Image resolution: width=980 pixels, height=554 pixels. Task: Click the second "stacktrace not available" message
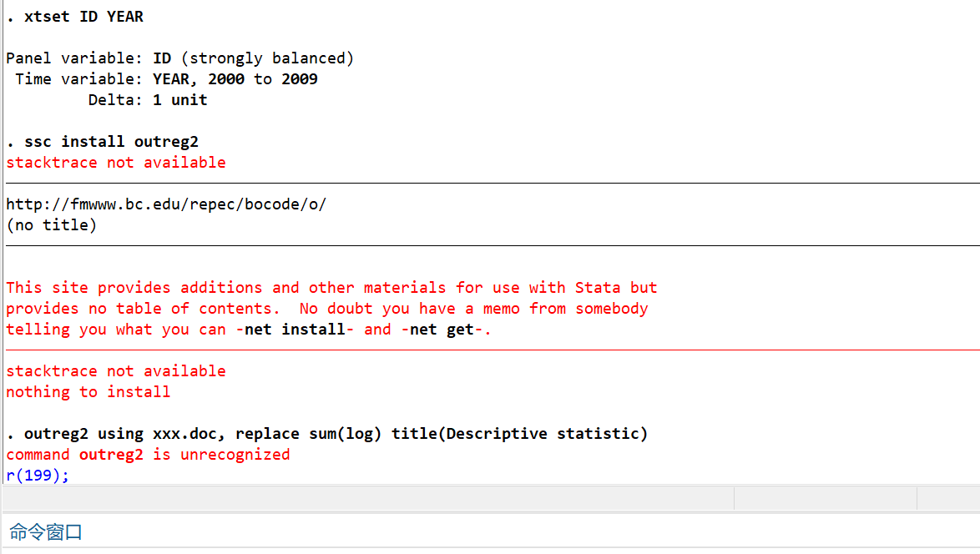click(x=115, y=371)
